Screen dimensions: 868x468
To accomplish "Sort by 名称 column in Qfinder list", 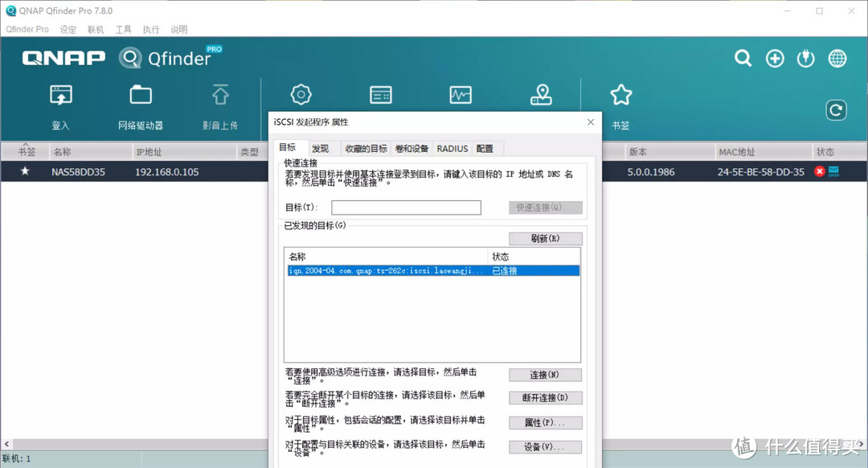I will (x=90, y=152).
